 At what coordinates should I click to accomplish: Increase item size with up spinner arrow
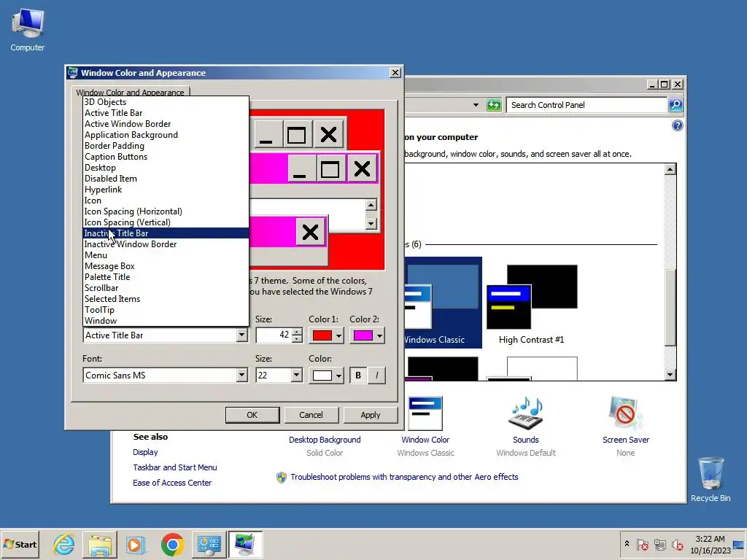pyautogui.click(x=297, y=332)
